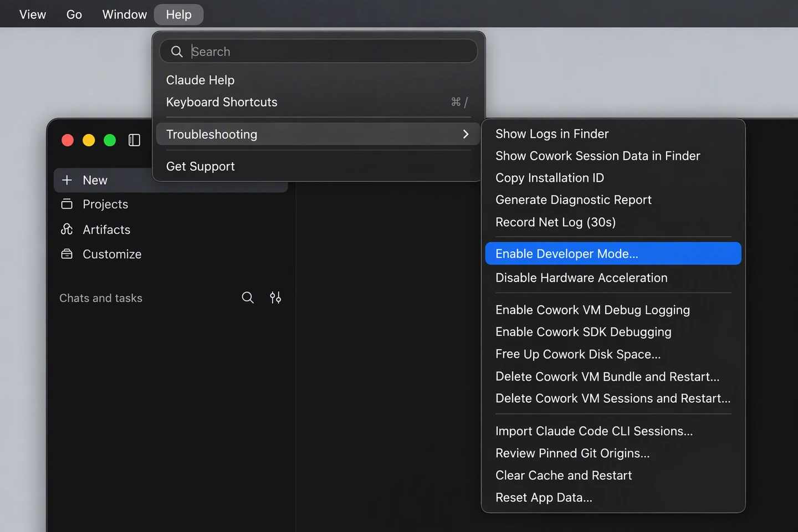798x532 pixels.
Task: Choose Delete Cowork VM Sessions and Restart...
Action: tap(613, 398)
